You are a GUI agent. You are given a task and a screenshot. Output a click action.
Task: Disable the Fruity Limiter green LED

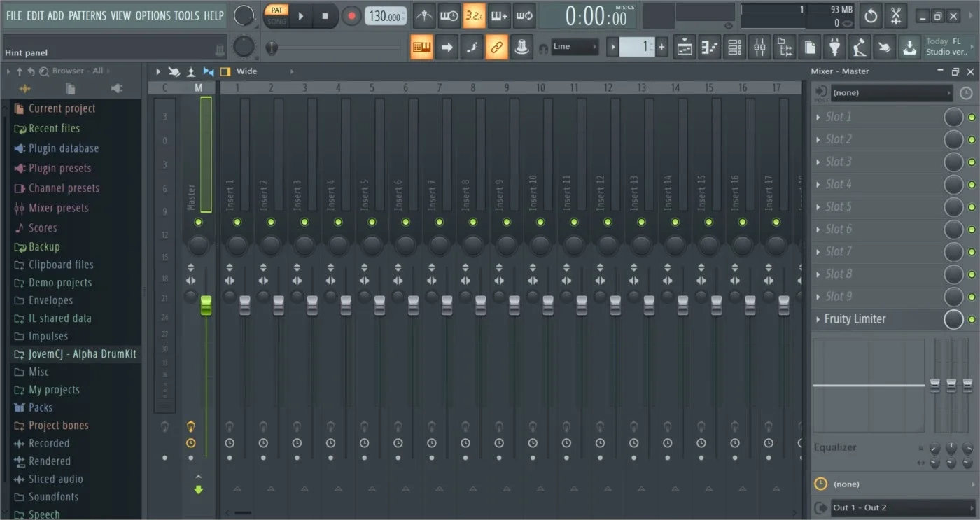[972, 320]
